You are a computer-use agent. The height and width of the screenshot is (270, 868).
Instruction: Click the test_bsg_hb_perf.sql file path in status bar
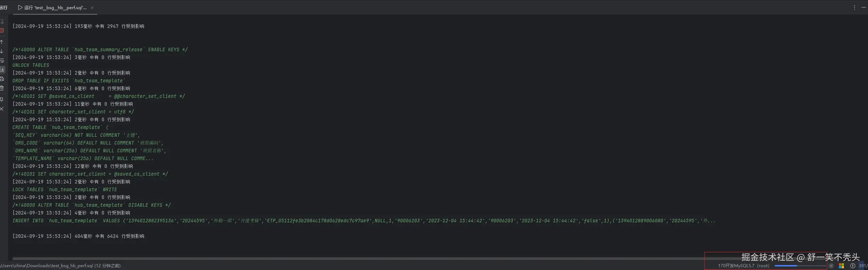point(60,266)
